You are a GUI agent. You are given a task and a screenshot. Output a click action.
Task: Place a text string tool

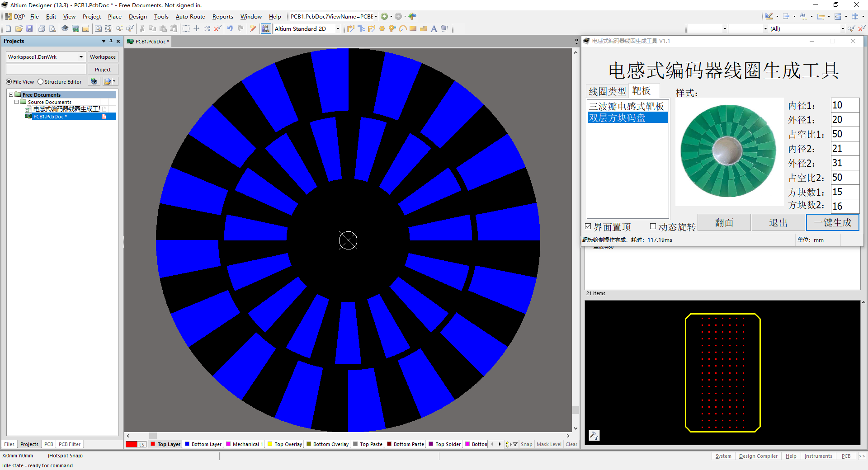click(434, 28)
